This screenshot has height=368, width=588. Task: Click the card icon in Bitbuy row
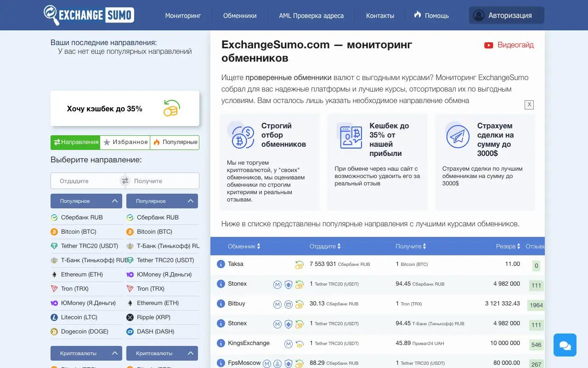288,305
